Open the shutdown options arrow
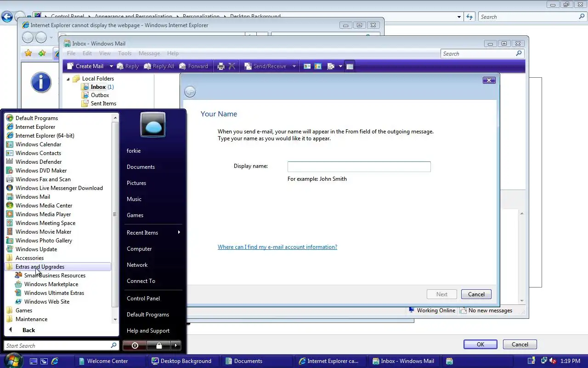Viewport: 588px width, 368px height. 176,345
